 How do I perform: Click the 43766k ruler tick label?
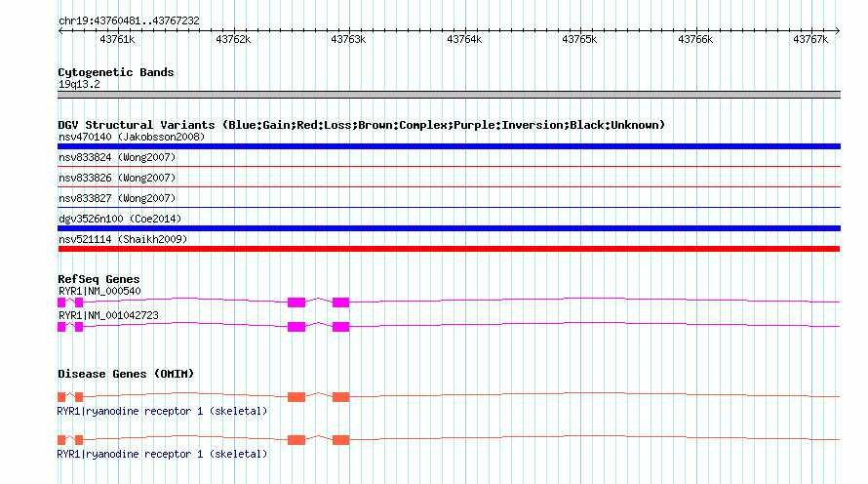point(695,39)
